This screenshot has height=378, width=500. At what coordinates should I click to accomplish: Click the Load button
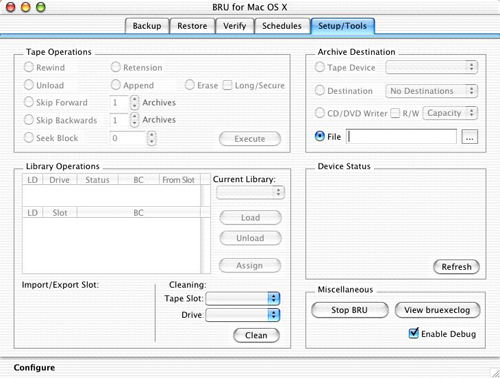pos(250,218)
